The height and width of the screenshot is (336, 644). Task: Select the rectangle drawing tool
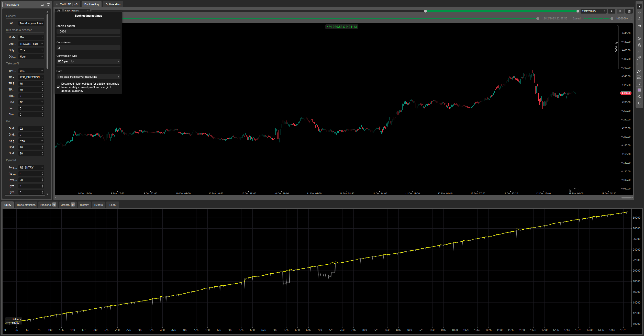tap(639, 64)
